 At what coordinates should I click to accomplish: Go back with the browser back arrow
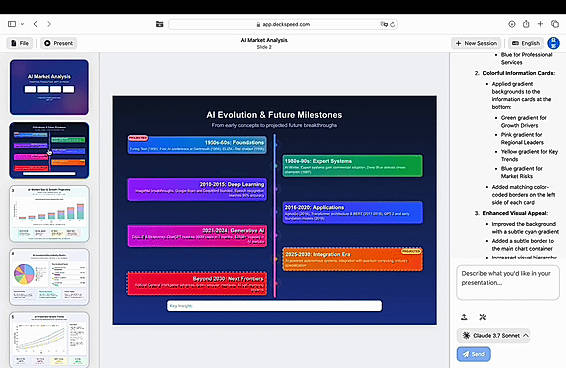pos(35,24)
